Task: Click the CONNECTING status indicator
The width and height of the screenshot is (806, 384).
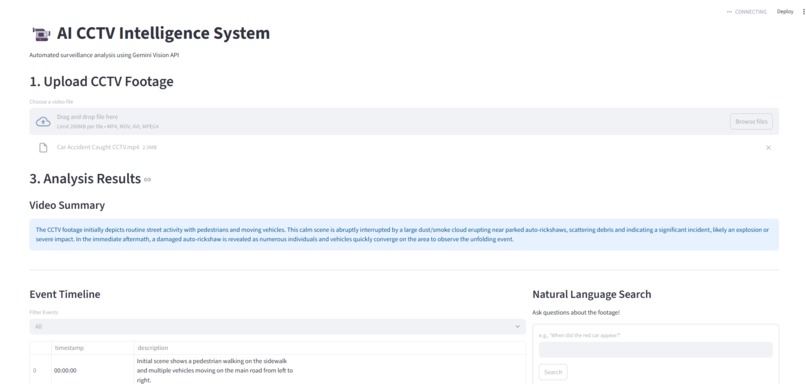Action: click(x=746, y=11)
